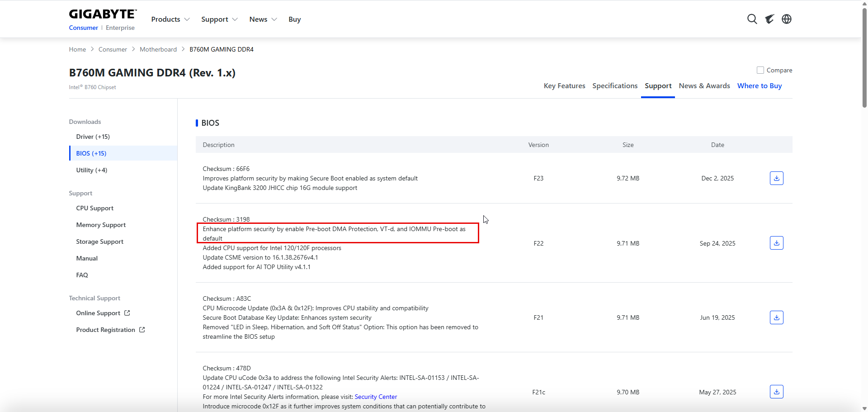
Task: Tick the Compare checkbox
Action: (760, 70)
